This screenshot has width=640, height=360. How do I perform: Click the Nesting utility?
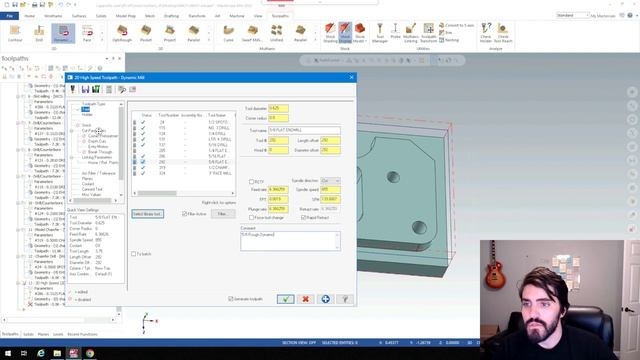(x=449, y=40)
